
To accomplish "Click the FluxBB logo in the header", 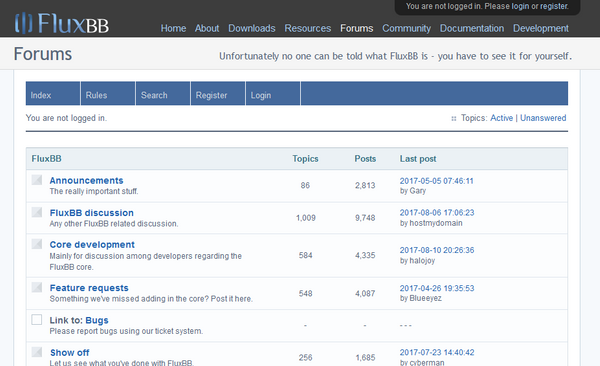I will 62,23.
